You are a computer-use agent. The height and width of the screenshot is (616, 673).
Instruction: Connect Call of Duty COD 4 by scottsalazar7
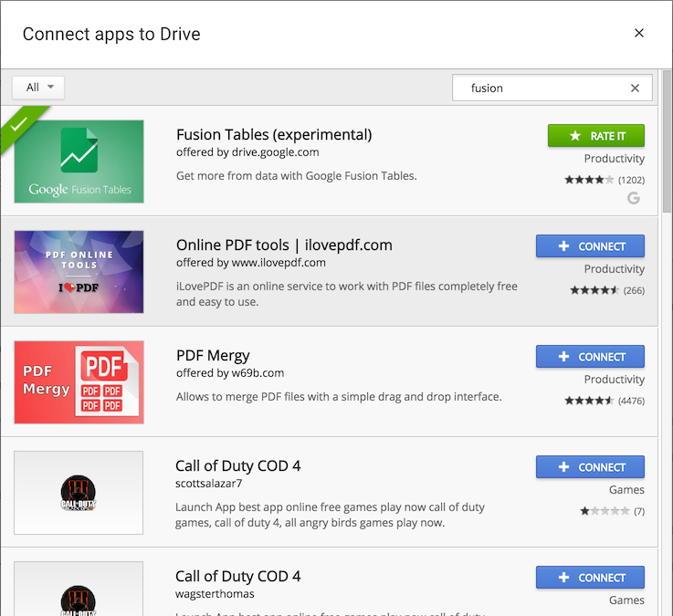590,467
